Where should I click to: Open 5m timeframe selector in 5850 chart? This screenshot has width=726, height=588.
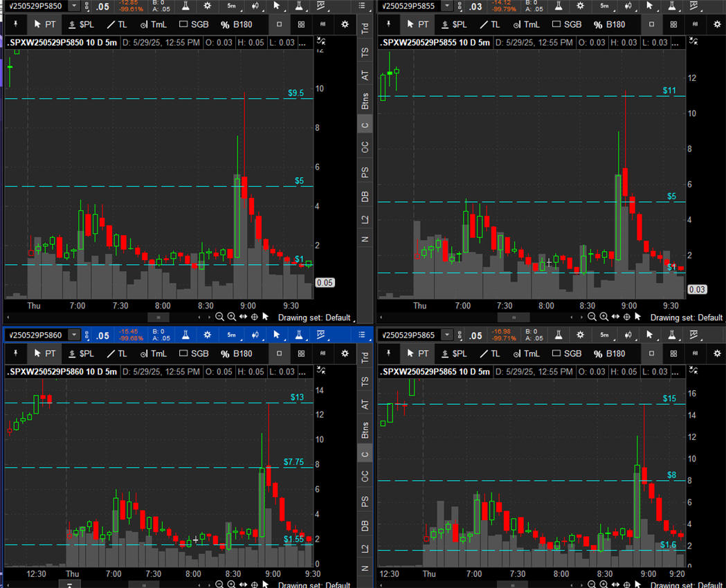[232, 6]
